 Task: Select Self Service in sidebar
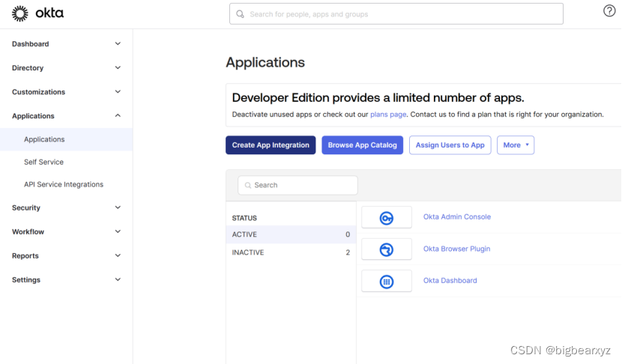pyautogui.click(x=43, y=162)
